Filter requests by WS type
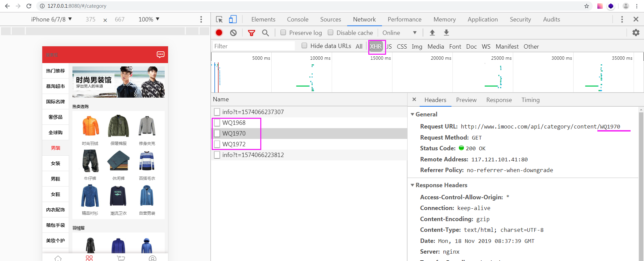This screenshot has height=261, width=644. (x=486, y=47)
